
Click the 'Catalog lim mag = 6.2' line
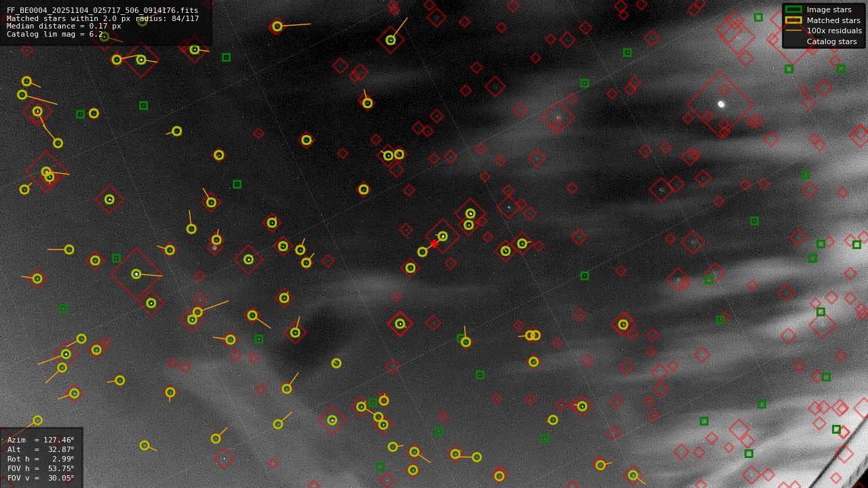pyautogui.click(x=55, y=34)
